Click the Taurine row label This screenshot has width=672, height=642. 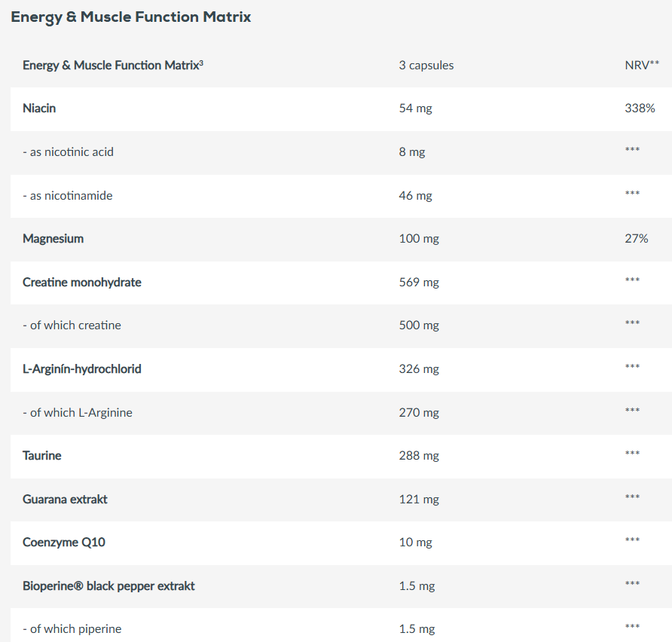point(42,456)
